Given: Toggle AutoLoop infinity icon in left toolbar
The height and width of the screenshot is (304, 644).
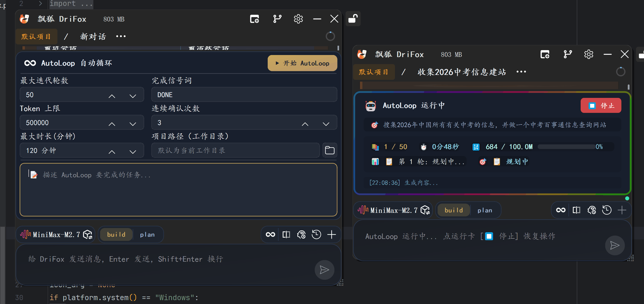Looking at the screenshot, I should (271, 235).
